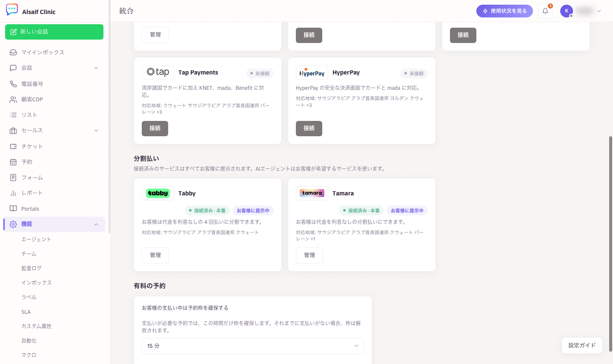Viewport: 613px width, 364px height.
Task: Click Tabby's お客様に提示中 badge
Action: tap(253, 211)
